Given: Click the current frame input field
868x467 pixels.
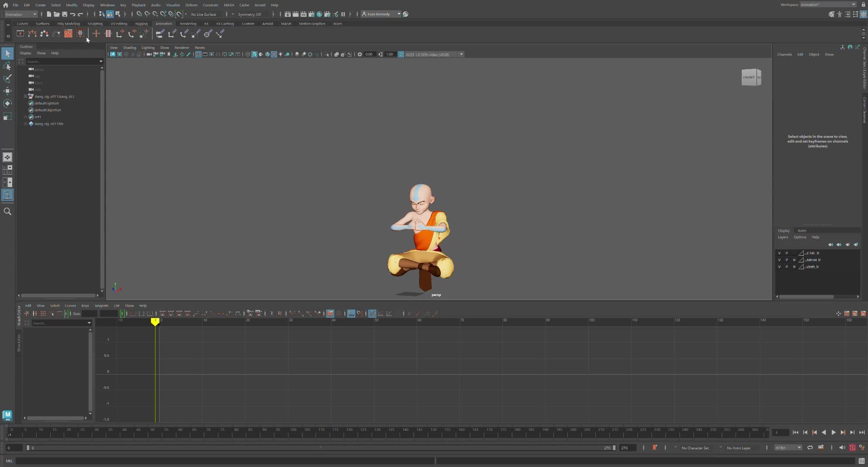Looking at the screenshot, I should tap(780, 433).
